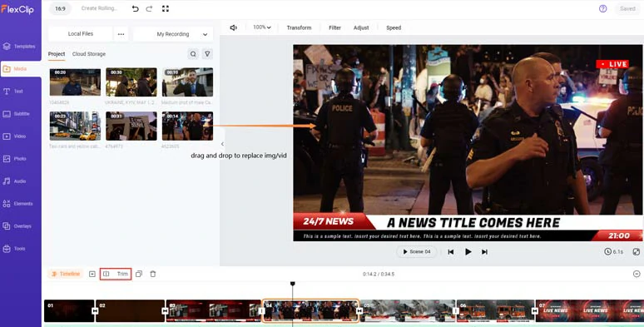Select the 00:31 protest sign thumbnail
644x327 pixels.
point(131,126)
